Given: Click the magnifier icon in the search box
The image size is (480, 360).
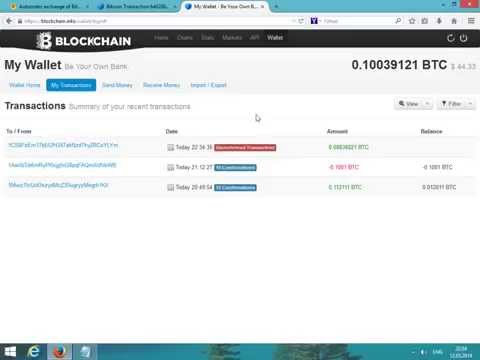Looking at the screenshot, I should pyautogui.click(x=398, y=21).
